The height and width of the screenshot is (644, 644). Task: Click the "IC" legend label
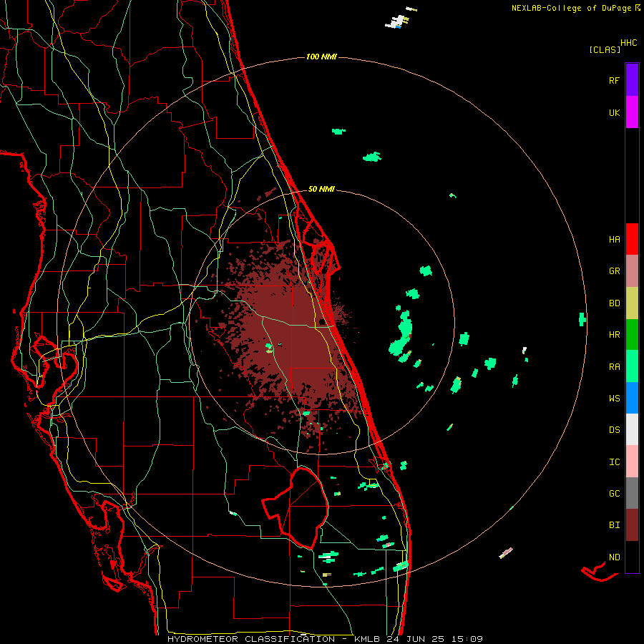click(614, 462)
